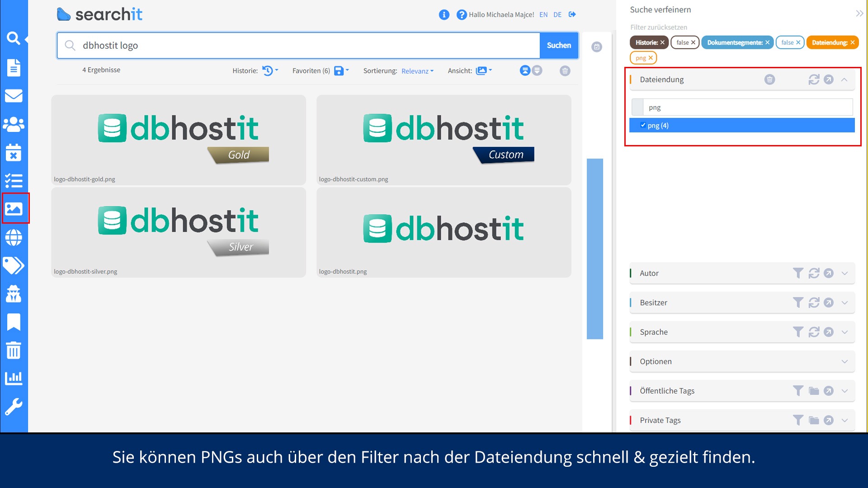Remove the png filter chip
This screenshot has width=868, height=488.
pyautogui.click(x=651, y=58)
